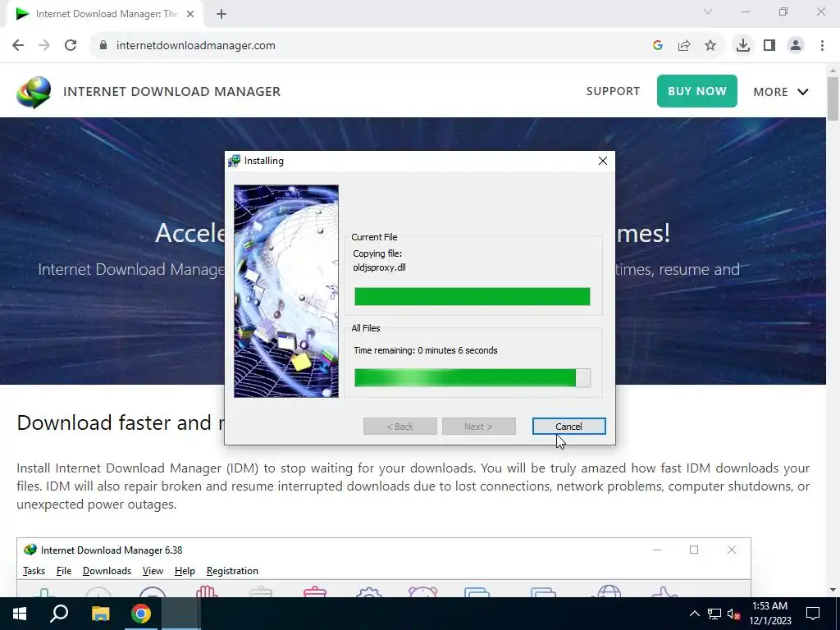840x630 pixels.
Task: Click the INTERNET DOWNLOAD MANAGER title link
Action: tap(172, 92)
